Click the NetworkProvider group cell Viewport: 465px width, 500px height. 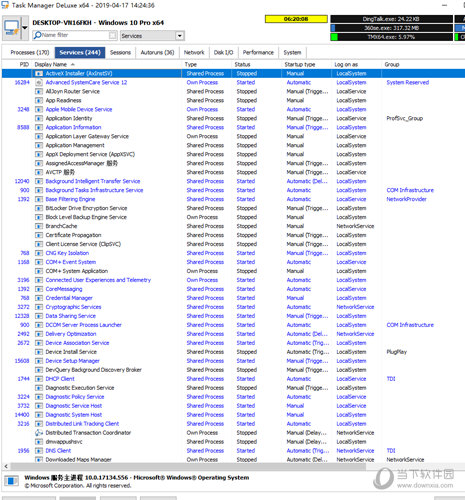[406, 199]
